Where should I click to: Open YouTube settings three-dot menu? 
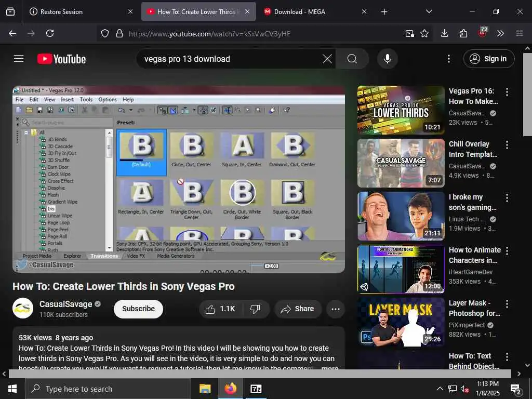(448, 59)
